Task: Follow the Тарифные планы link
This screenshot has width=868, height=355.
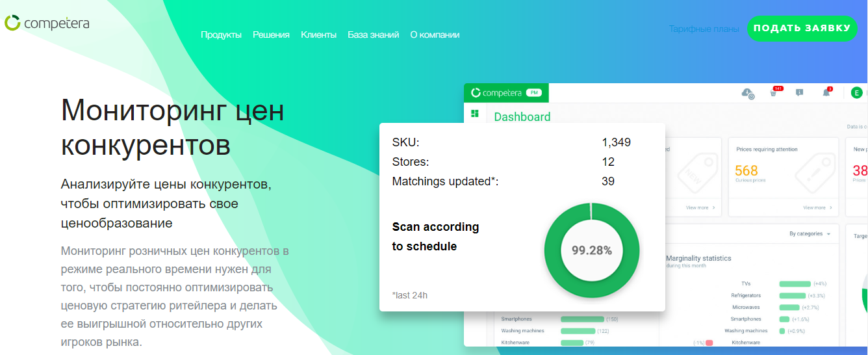Action: pos(704,29)
